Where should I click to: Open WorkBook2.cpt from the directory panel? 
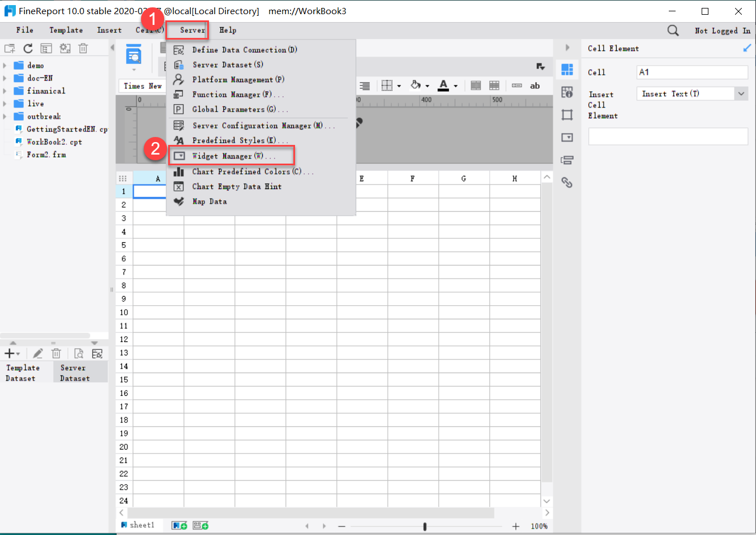pos(53,142)
